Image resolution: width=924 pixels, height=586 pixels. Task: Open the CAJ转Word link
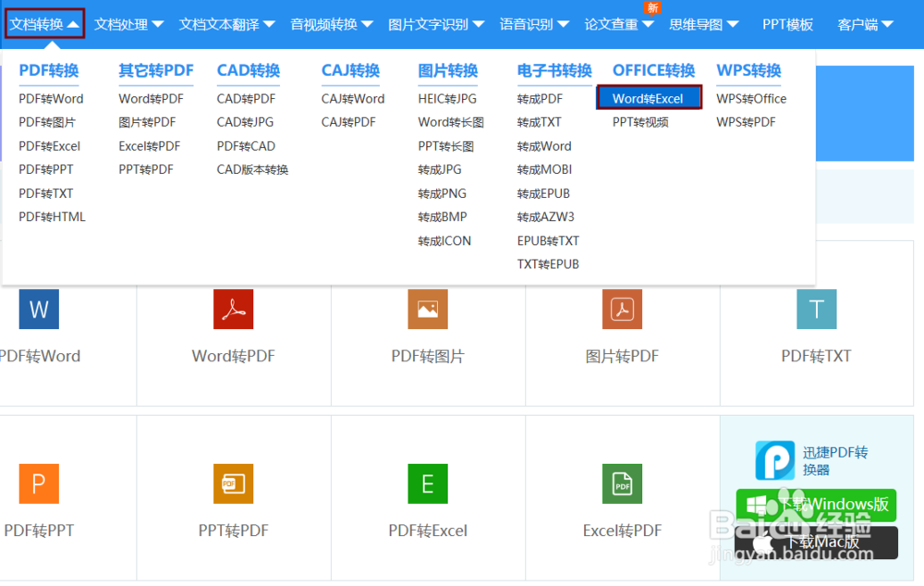353,99
